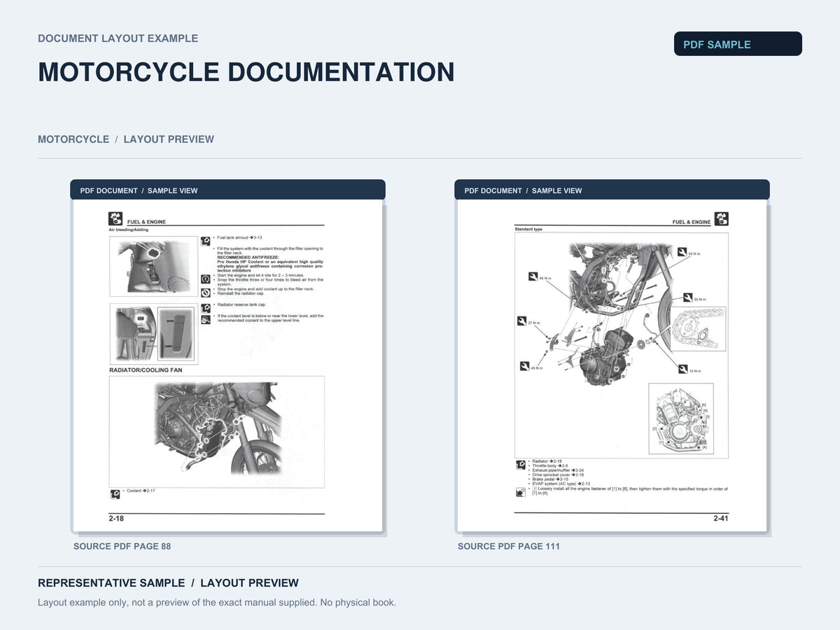This screenshot has height=630, width=840.
Task: Click page number 2-41
Action: [x=721, y=519]
